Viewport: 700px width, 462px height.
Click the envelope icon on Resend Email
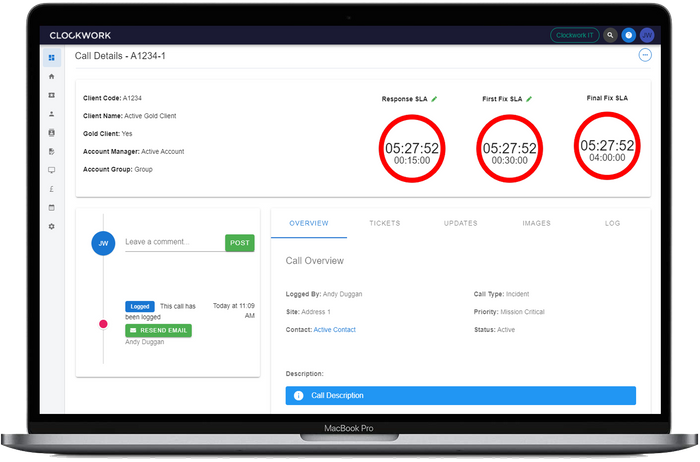pyautogui.click(x=133, y=331)
